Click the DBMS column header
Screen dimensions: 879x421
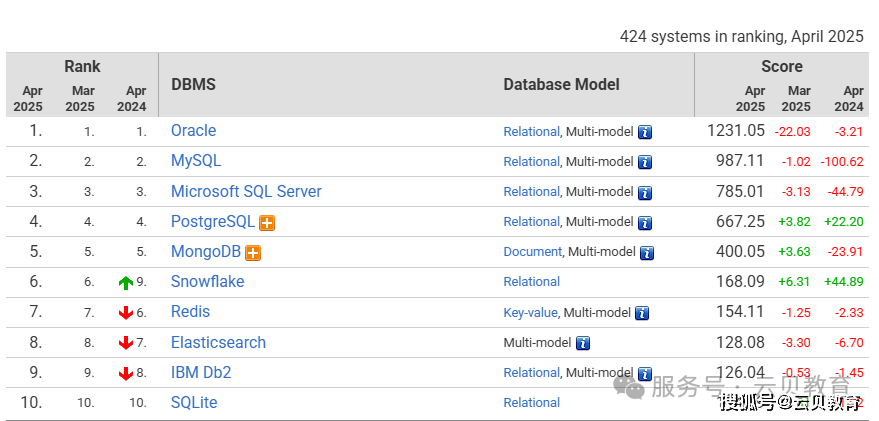click(193, 85)
